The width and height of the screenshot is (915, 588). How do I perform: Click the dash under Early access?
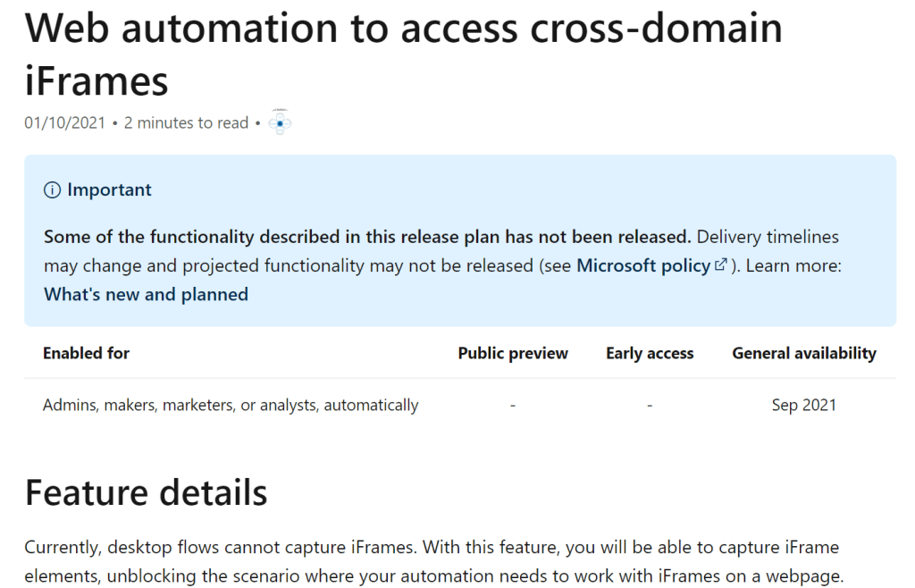tap(650, 405)
